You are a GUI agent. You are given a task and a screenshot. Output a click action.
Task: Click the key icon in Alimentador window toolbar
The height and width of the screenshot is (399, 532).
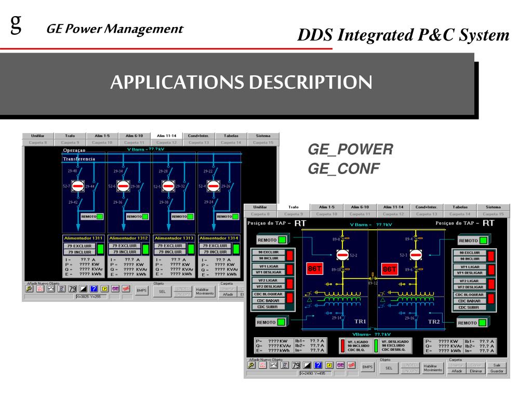[29, 289]
